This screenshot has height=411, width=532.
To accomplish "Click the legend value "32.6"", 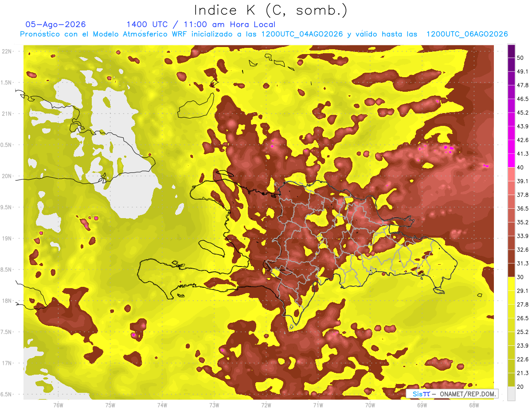I will click(523, 250).
